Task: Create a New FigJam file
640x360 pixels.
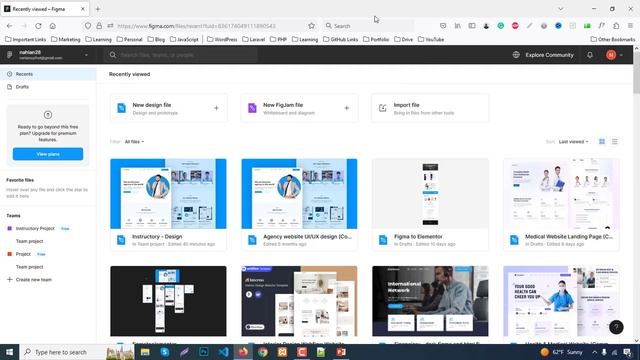Action: [299, 108]
